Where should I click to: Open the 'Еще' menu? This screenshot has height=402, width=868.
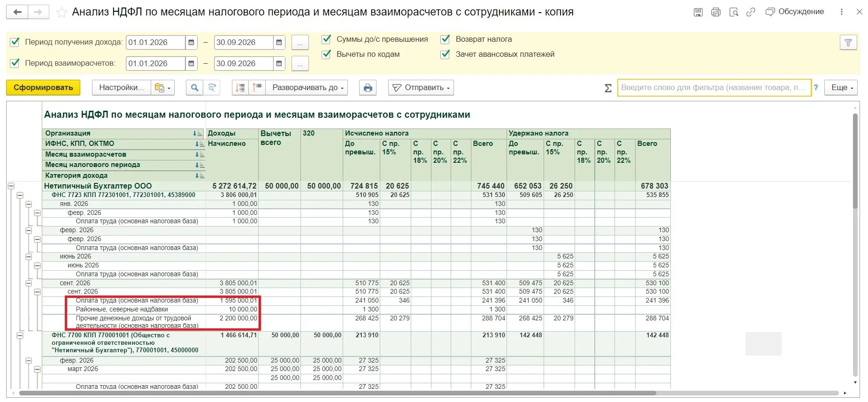click(x=842, y=88)
